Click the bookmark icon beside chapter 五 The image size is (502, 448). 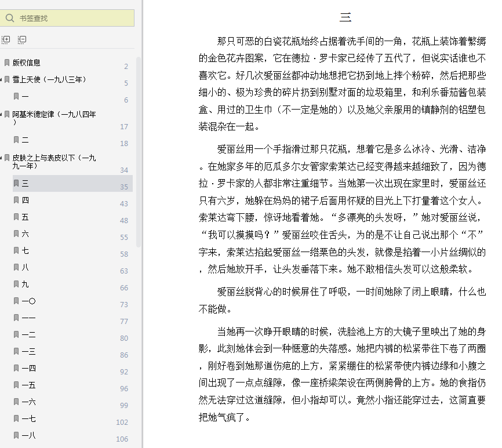16,217
